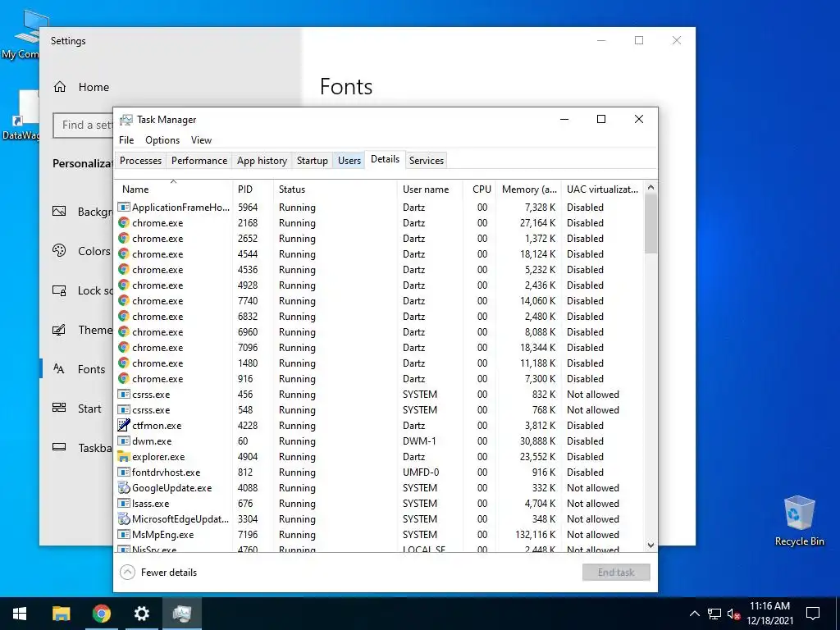Open the Options menu
This screenshot has height=630, width=840.
pyautogui.click(x=162, y=140)
